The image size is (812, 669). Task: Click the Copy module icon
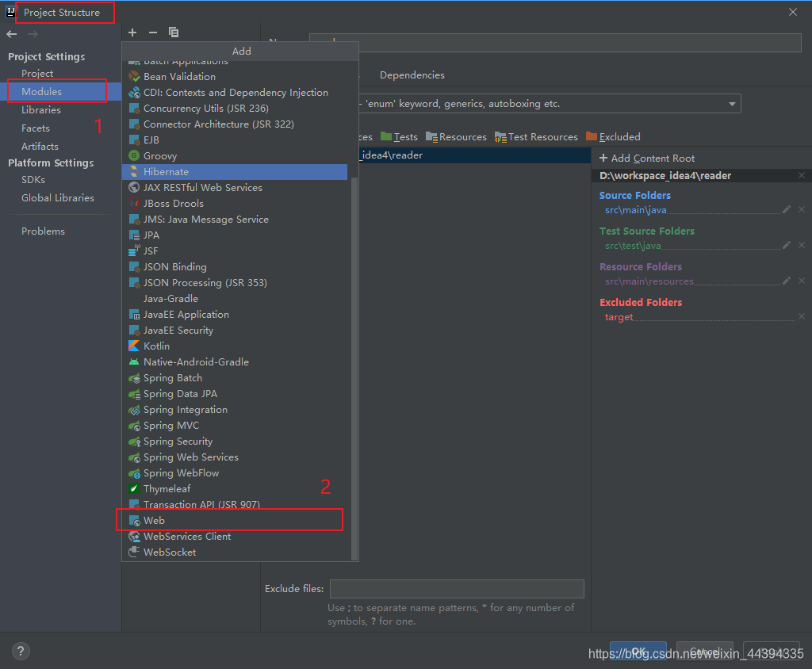[x=174, y=32]
